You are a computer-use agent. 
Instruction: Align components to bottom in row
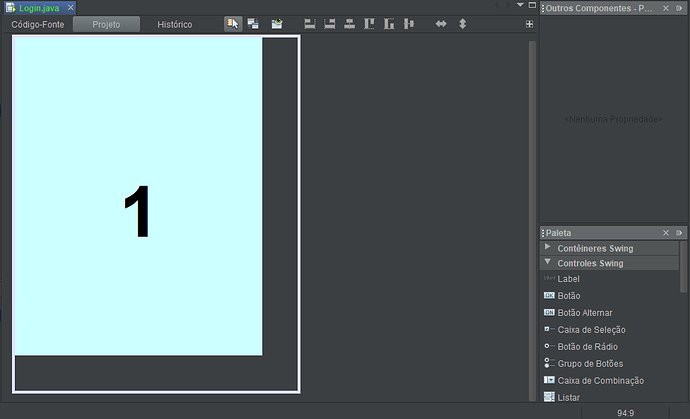click(389, 24)
